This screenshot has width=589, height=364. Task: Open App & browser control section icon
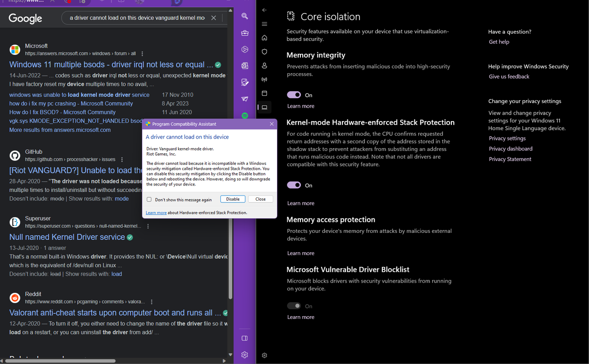[264, 93]
